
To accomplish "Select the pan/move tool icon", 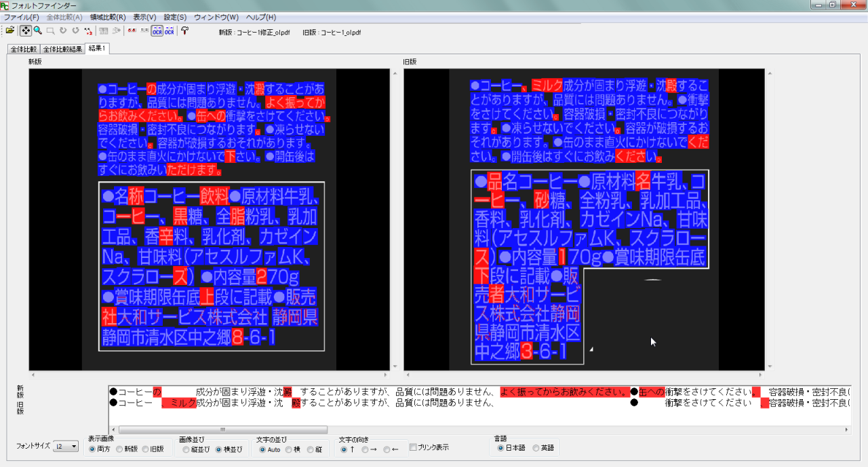I will [x=25, y=31].
